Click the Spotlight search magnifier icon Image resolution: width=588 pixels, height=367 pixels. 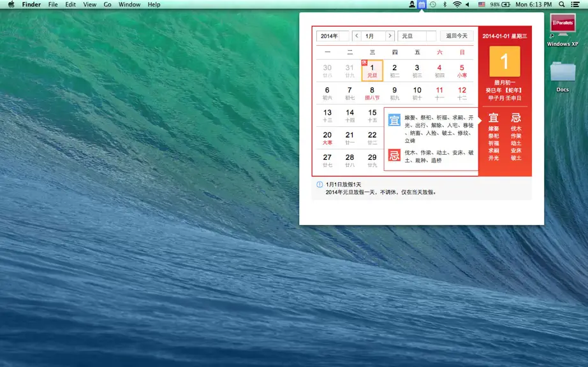click(561, 4)
